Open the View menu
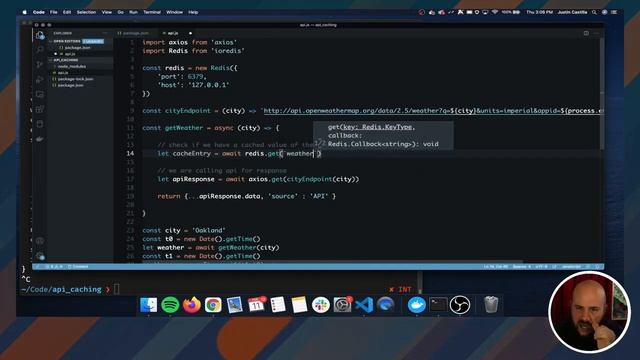The height and width of the screenshot is (360, 640). (107, 12)
